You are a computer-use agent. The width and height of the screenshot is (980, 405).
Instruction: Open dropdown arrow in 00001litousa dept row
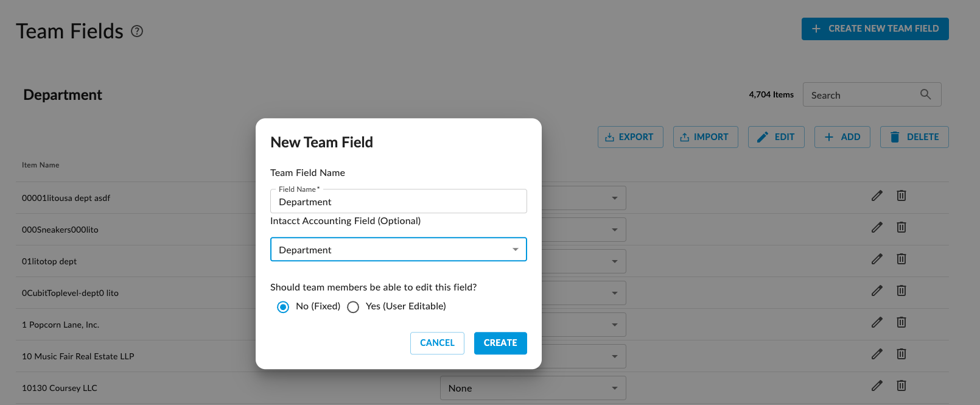pos(614,198)
